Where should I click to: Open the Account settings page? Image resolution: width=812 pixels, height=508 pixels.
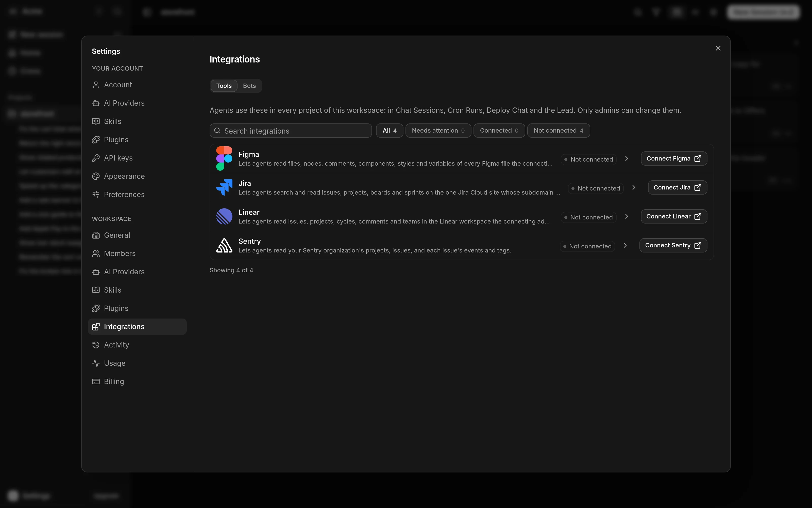pyautogui.click(x=137, y=85)
